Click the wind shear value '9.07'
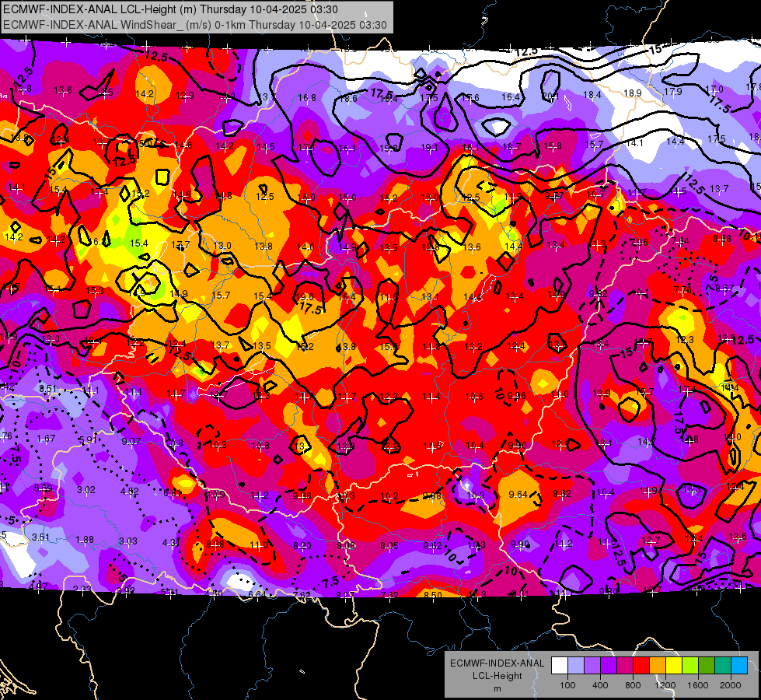Image resolution: width=761 pixels, height=700 pixels. click(x=131, y=442)
